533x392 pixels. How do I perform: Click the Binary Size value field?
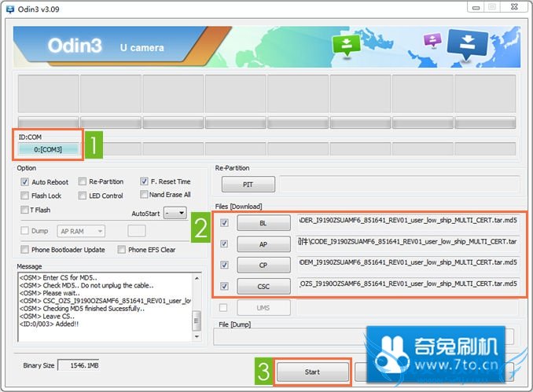[79, 365]
